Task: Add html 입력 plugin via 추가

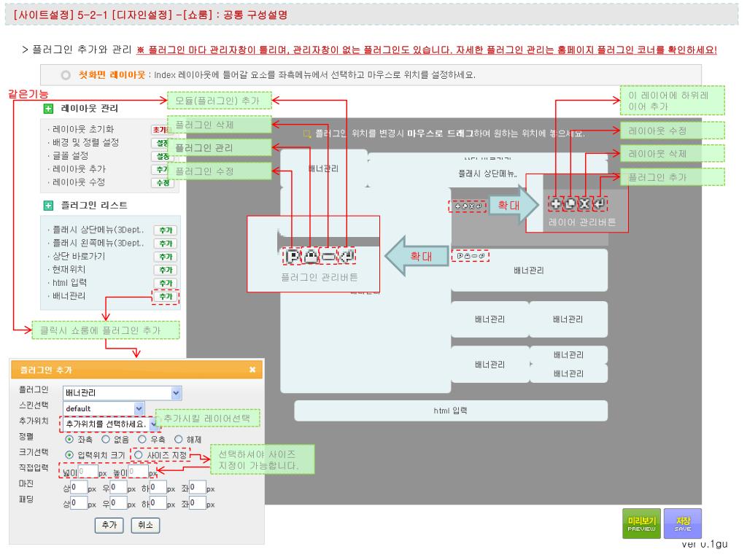Action: tap(166, 284)
